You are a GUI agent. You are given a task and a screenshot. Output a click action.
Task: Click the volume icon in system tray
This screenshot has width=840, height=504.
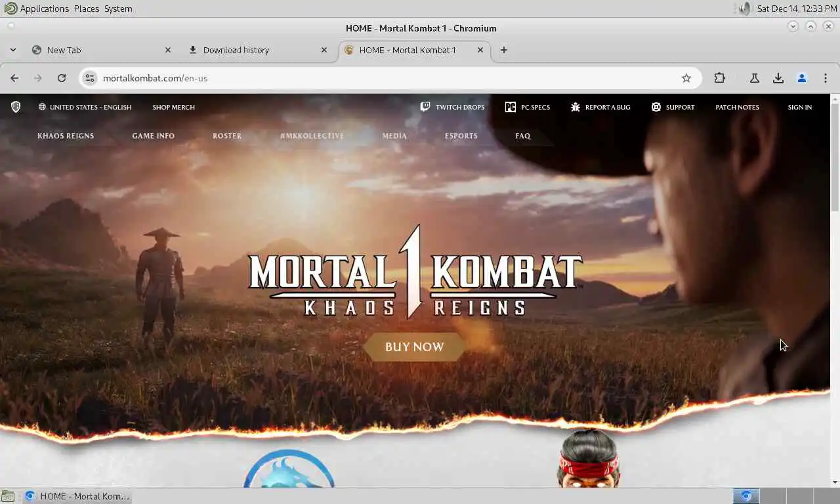pos(744,9)
